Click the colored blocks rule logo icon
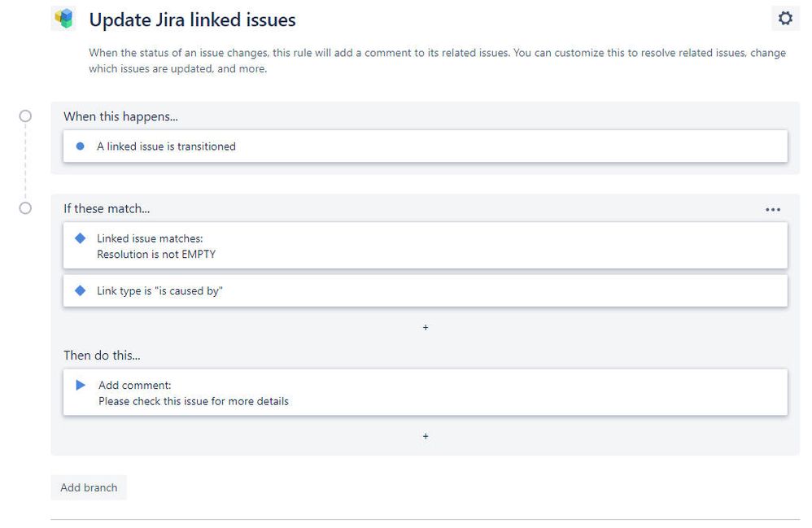The width and height of the screenshot is (812, 528). [x=63, y=19]
